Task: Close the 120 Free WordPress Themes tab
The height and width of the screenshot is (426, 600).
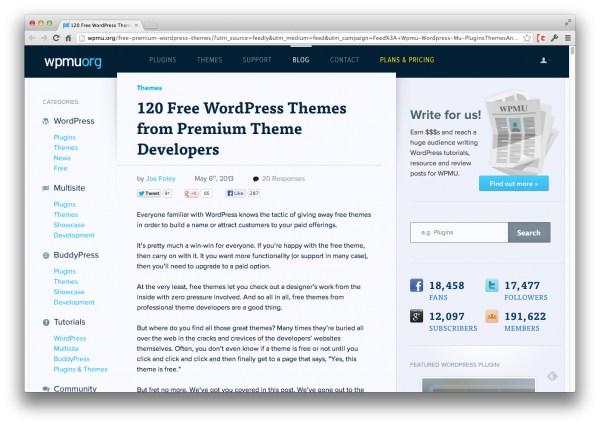Action: pos(136,25)
